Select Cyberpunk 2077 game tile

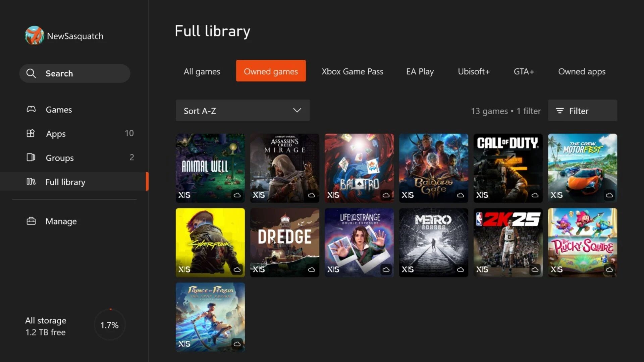pyautogui.click(x=210, y=243)
